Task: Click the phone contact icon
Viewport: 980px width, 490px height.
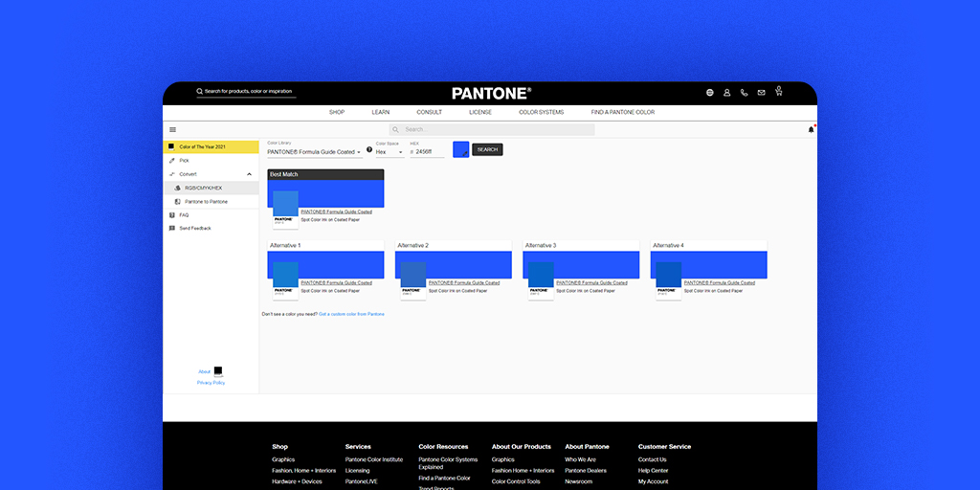Action: pyautogui.click(x=744, y=93)
